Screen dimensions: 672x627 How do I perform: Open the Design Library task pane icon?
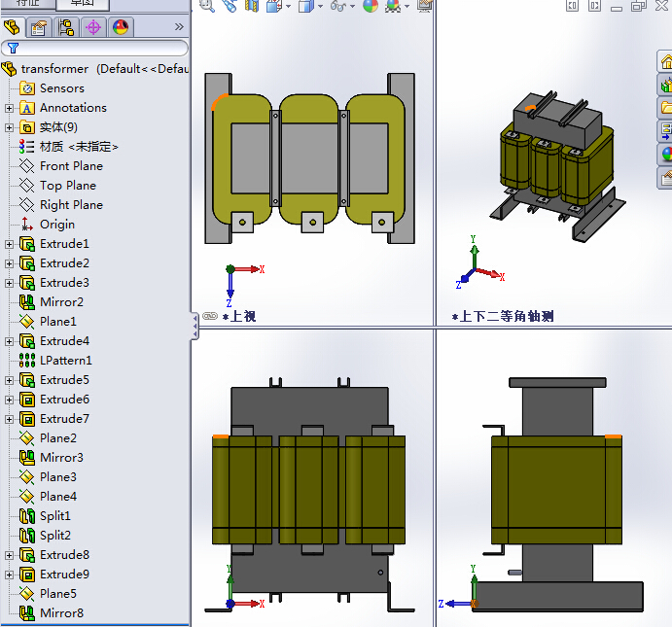coord(666,85)
